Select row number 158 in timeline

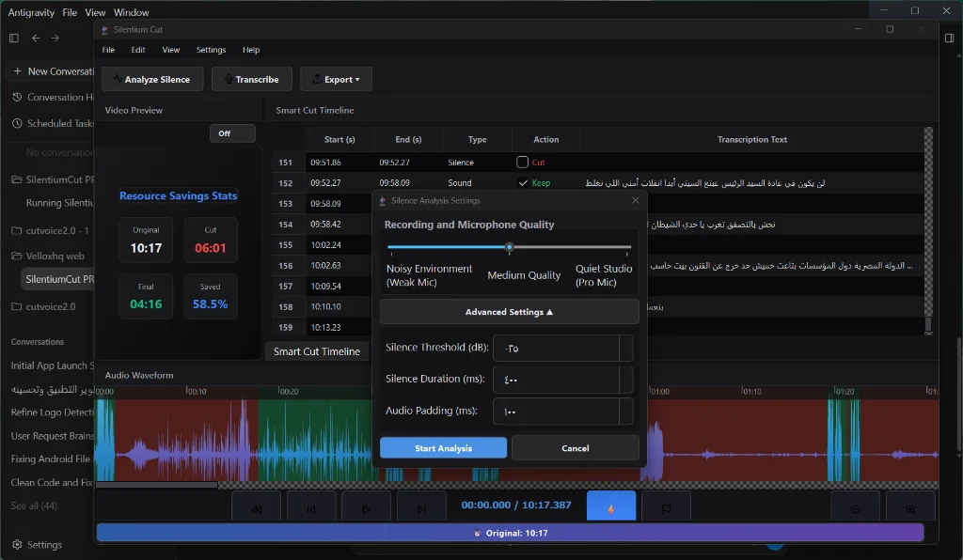point(286,306)
